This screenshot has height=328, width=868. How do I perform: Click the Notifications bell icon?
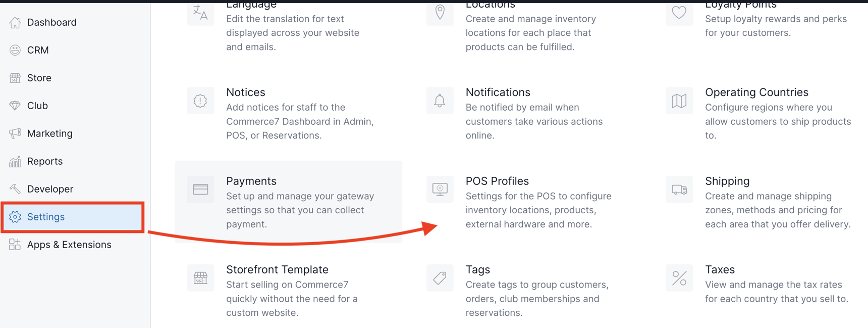pos(440,101)
